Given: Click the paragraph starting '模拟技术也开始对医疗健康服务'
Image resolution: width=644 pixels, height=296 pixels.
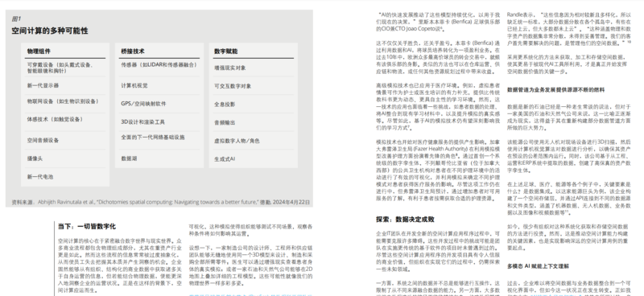Looking at the screenshot, I should click(438, 170).
